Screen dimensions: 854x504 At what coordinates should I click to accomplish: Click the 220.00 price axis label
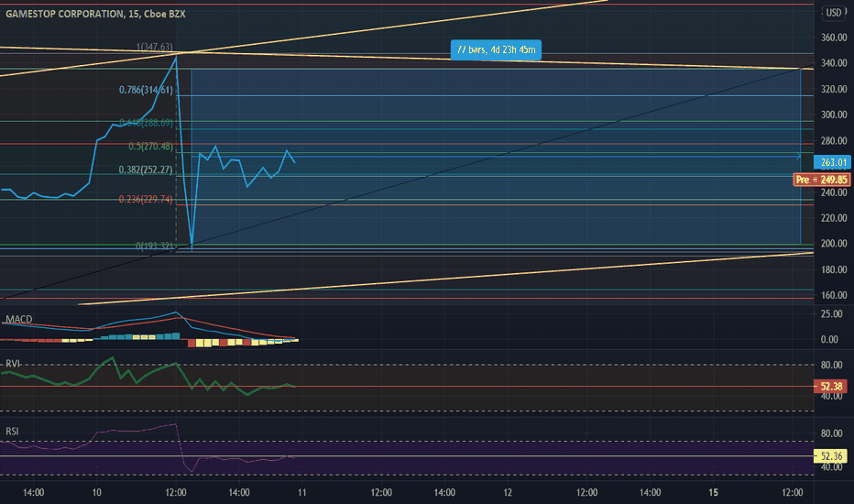pyautogui.click(x=834, y=218)
